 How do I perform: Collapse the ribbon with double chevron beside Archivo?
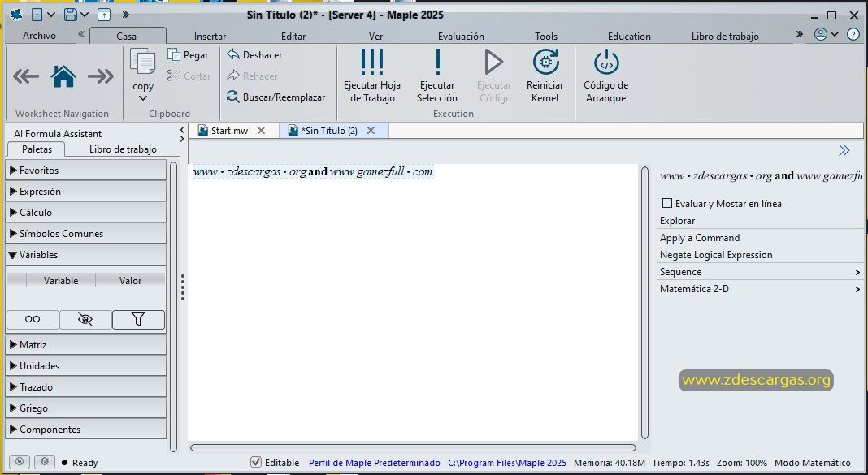(x=80, y=34)
